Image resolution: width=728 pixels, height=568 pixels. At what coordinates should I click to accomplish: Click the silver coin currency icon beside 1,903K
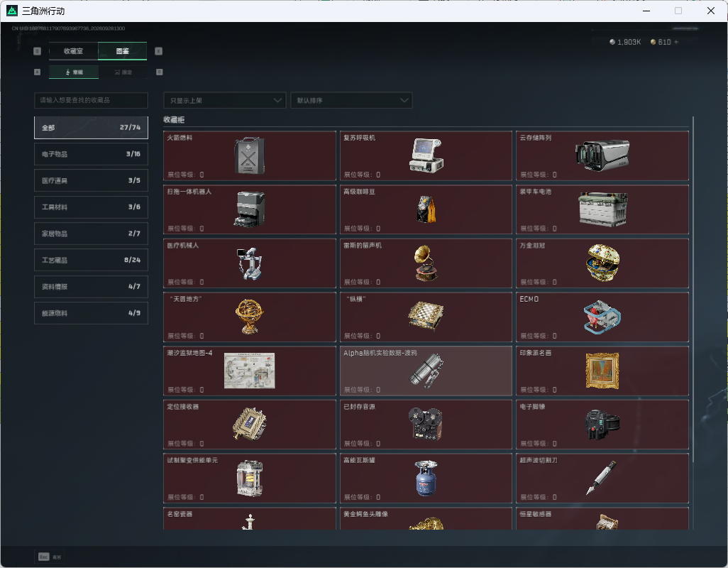(612, 42)
